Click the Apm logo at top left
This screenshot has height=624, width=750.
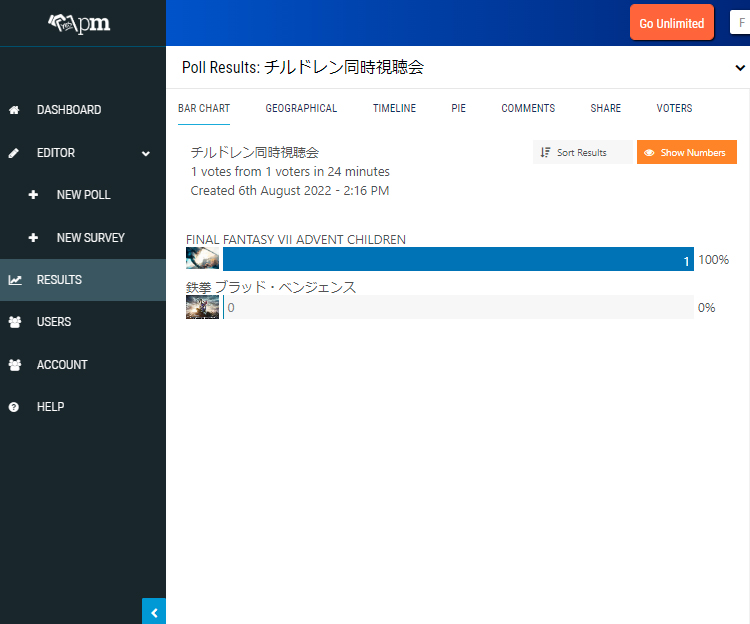79,23
